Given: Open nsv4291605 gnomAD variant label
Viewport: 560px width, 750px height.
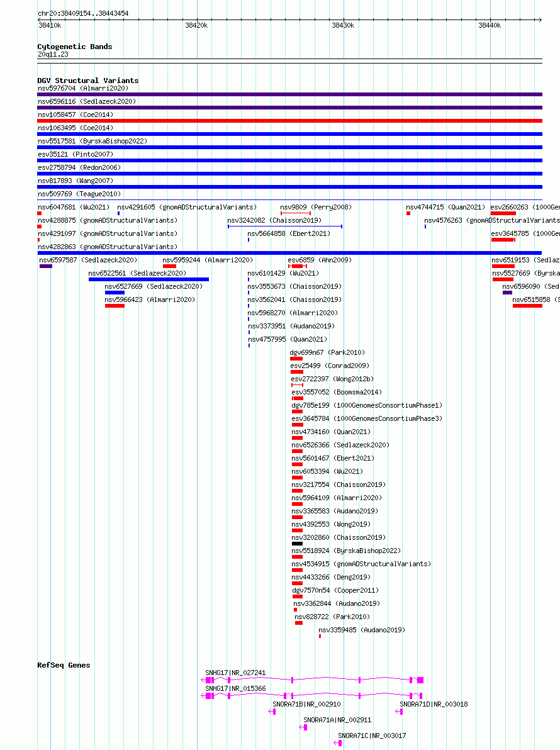Looking at the screenshot, I should (x=187, y=207).
